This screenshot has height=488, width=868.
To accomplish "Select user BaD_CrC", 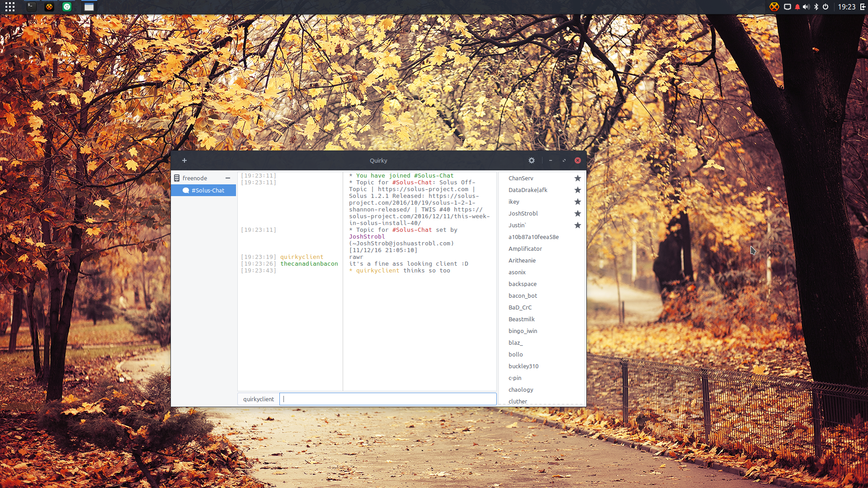I will (542, 307).
